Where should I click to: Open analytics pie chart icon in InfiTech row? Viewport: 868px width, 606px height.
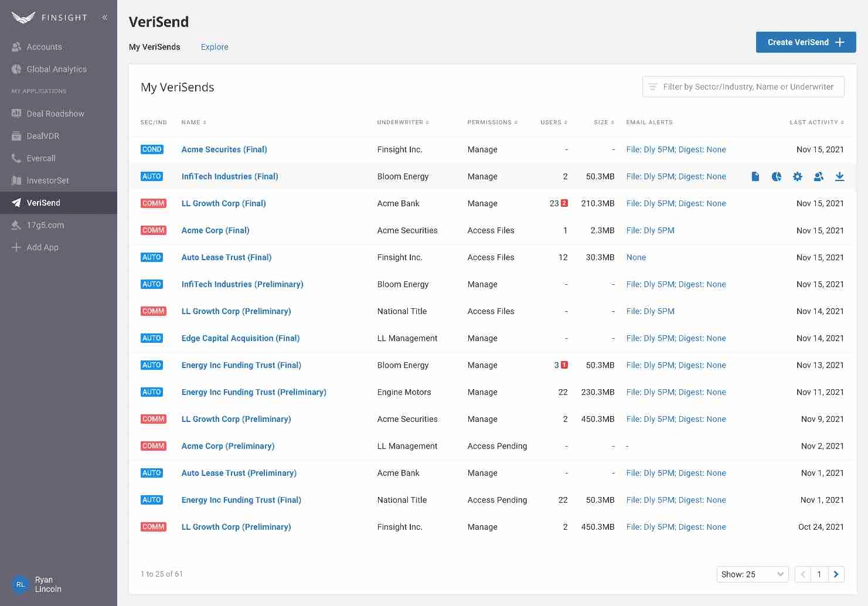(777, 176)
